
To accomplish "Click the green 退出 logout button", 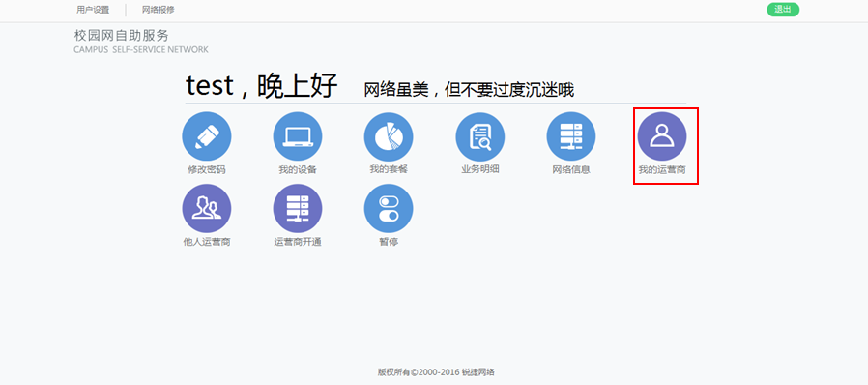I will point(783,10).
